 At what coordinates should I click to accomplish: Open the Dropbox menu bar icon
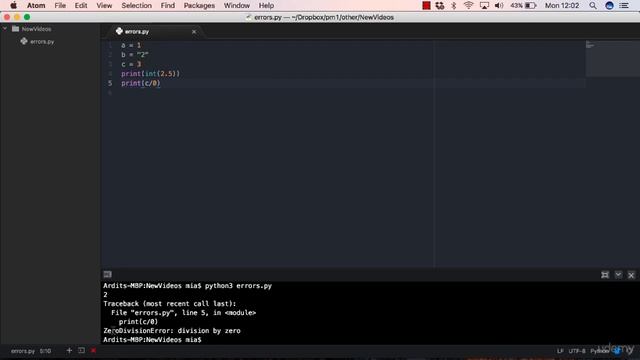(440, 6)
